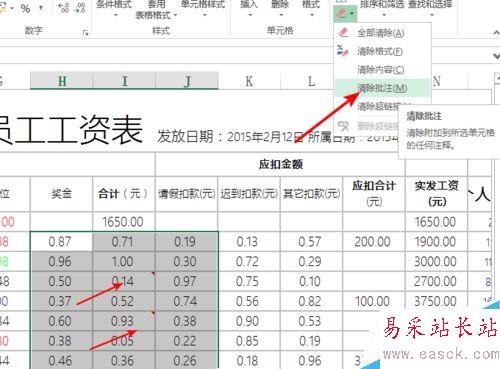Screen dimensions: 500x369
Task: Click cell with value 0.97
Action: point(187,281)
